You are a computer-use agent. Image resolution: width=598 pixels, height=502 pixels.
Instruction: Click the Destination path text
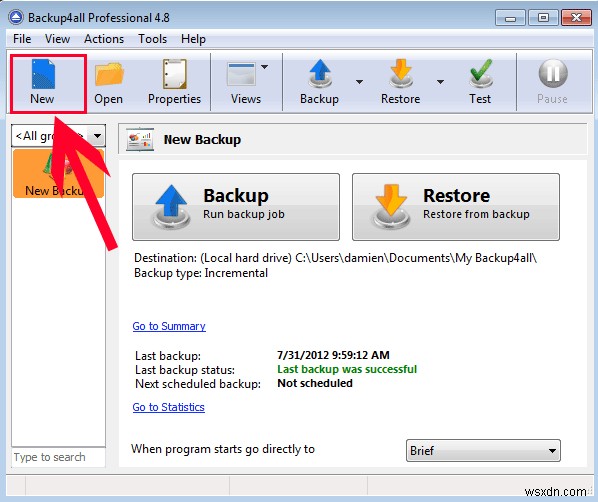[335, 258]
